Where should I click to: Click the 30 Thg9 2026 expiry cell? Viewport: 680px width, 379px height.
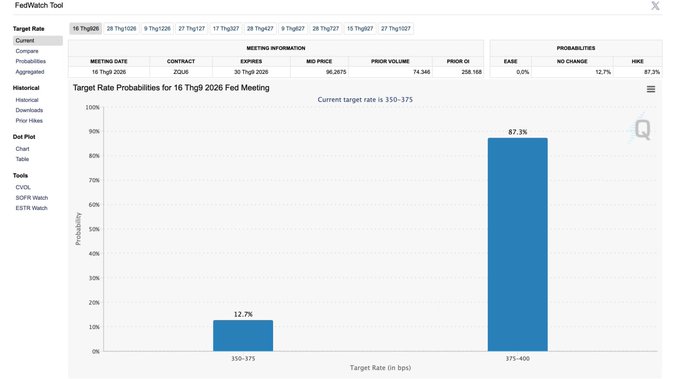coord(251,72)
